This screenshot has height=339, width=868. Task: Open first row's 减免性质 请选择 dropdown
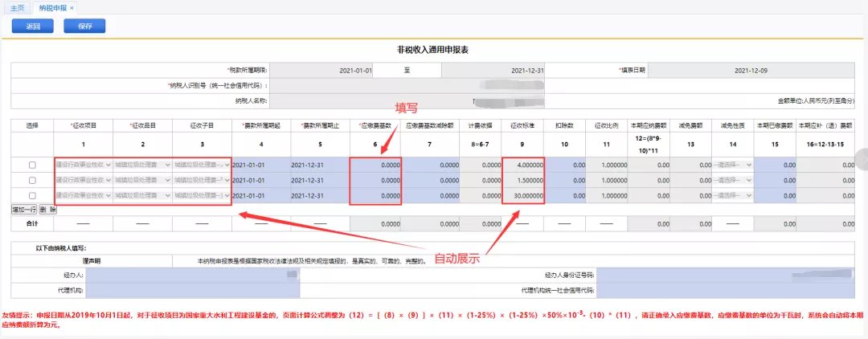735,165
